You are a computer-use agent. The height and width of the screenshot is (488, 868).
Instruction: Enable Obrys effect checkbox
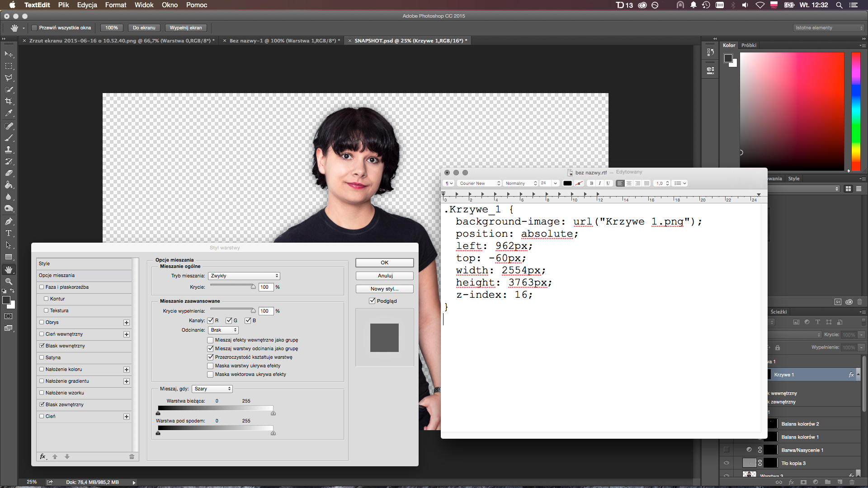pos(42,322)
